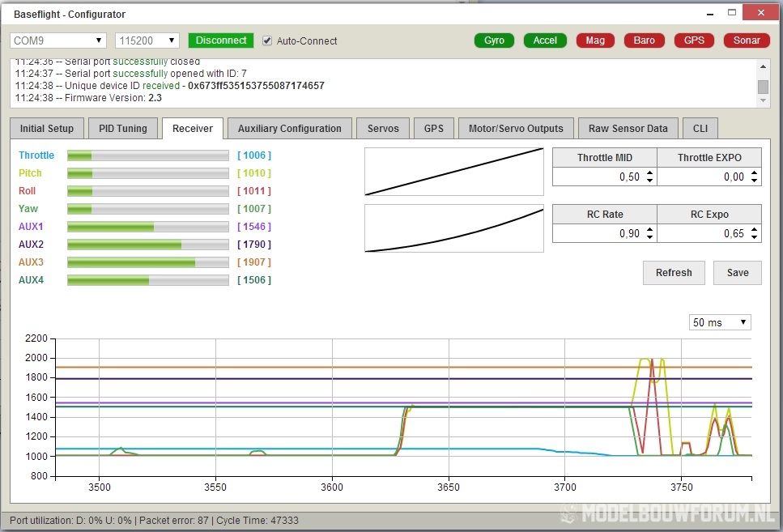Open the CLI tab
Screen dimensions: 783x532
coord(700,129)
